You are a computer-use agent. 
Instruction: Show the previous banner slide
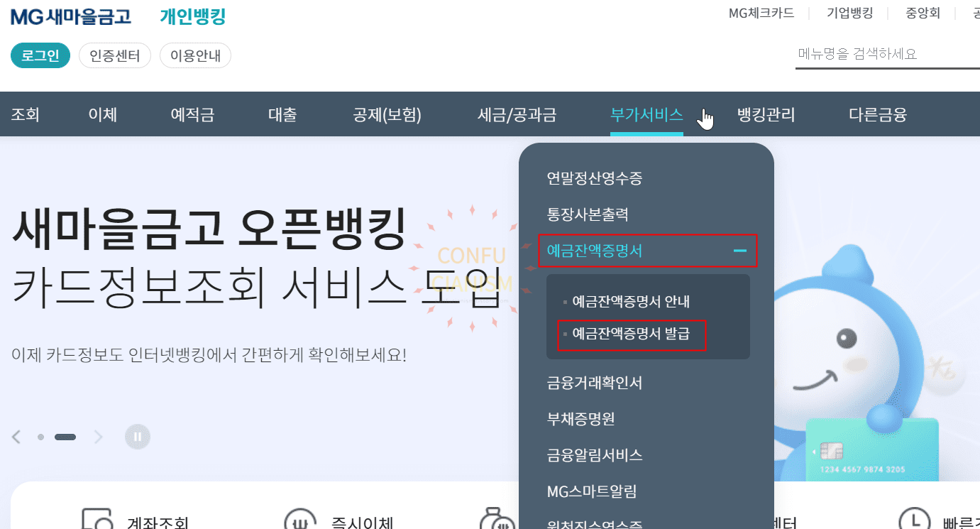pyautogui.click(x=16, y=437)
